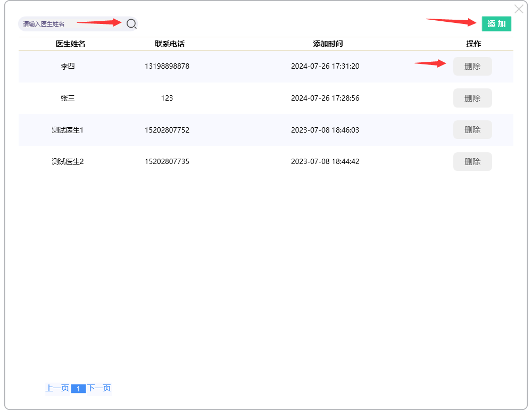Click the 操作 column header
This screenshot has width=532, height=410.
(x=473, y=44)
